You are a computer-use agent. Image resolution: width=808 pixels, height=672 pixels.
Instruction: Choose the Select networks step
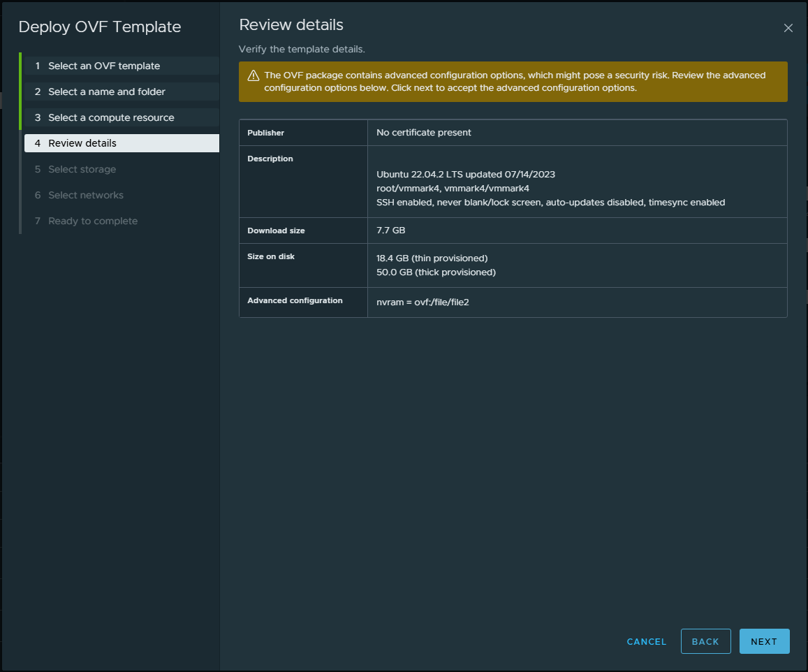pyautogui.click(x=85, y=195)
